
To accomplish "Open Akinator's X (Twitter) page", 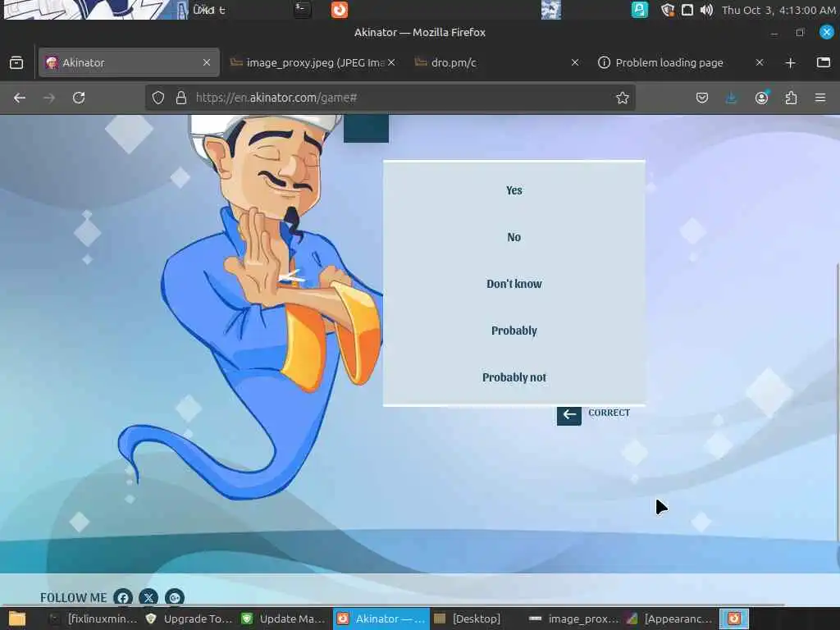I will point(149,597).
